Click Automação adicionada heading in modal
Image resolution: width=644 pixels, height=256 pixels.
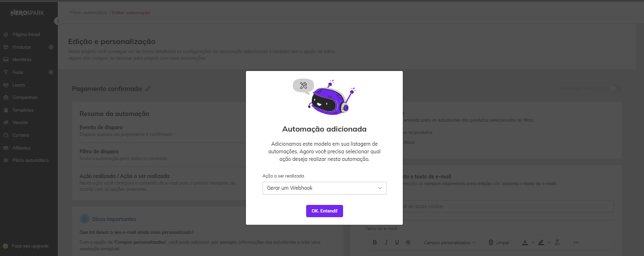coord(324,129)
